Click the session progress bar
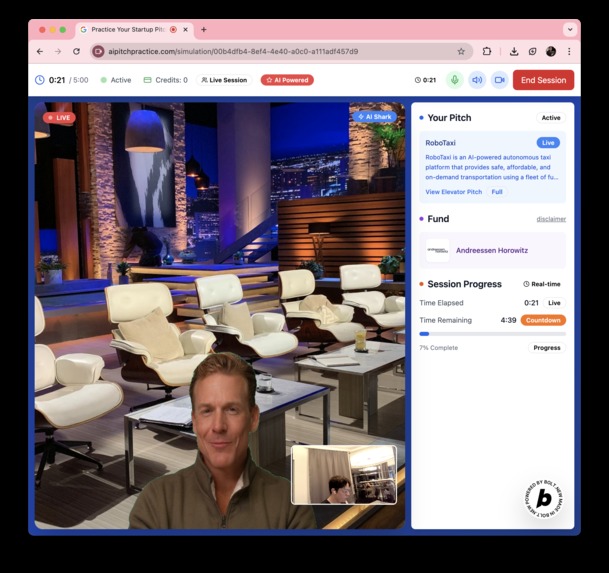 tap(492, 334)
